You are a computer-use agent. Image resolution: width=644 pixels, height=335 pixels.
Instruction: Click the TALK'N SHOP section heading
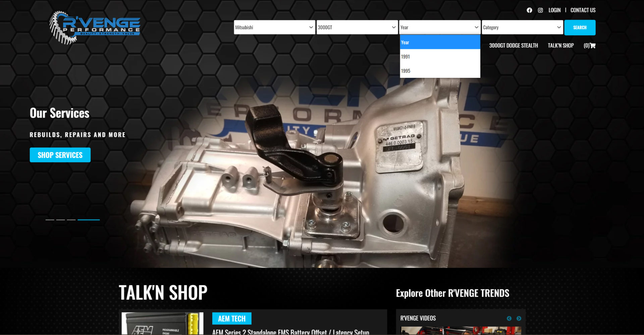163,292
